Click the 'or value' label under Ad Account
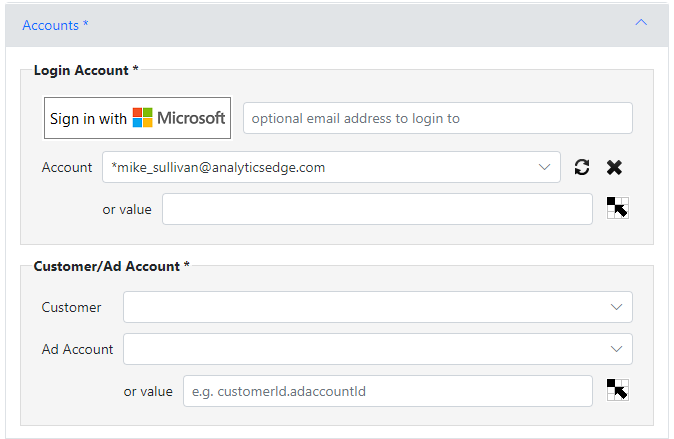674x439 pixels. pos(148,391)
